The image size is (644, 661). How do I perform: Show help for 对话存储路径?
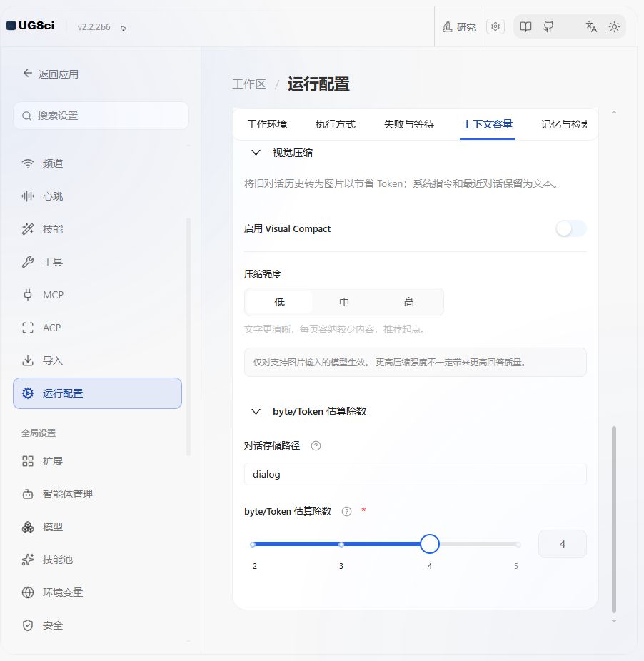click(316, 445)
